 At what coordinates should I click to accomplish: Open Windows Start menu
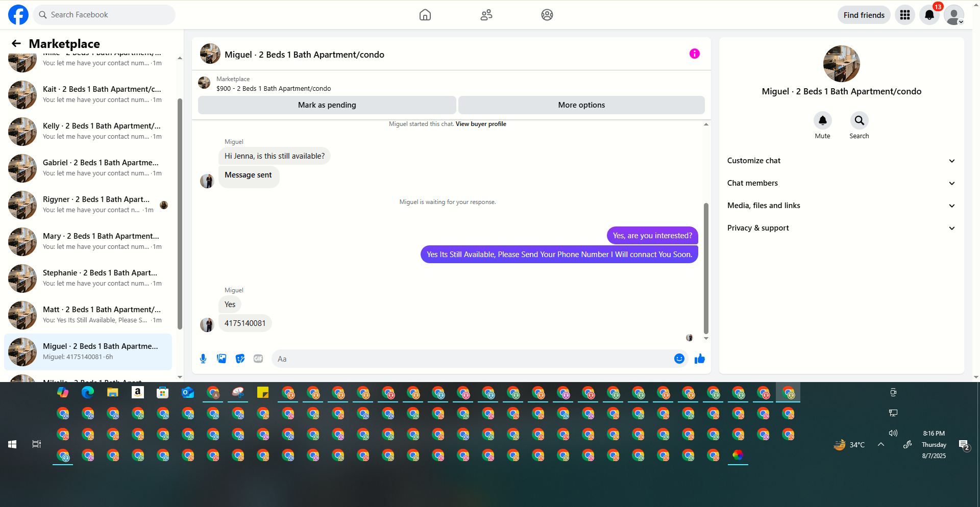12,444
